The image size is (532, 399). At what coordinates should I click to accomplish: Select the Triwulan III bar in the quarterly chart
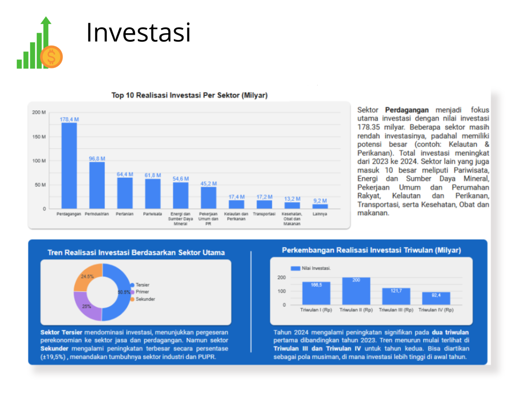pos(396,297)
